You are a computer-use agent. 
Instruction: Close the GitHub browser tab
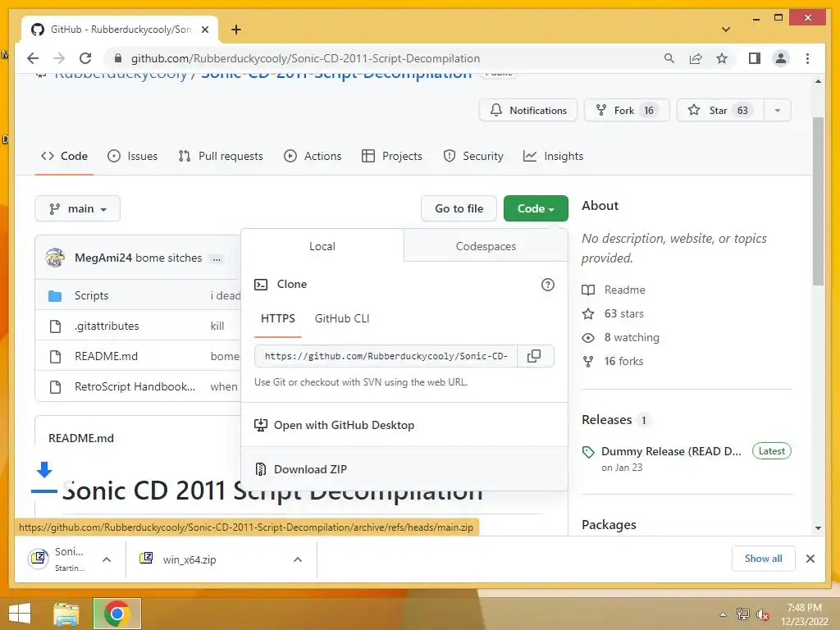click(204, 30)
